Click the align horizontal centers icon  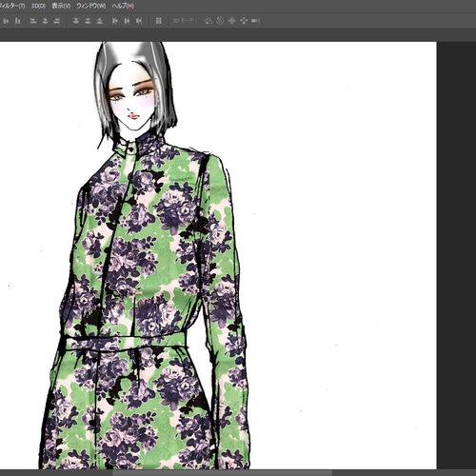click(45, 21)
